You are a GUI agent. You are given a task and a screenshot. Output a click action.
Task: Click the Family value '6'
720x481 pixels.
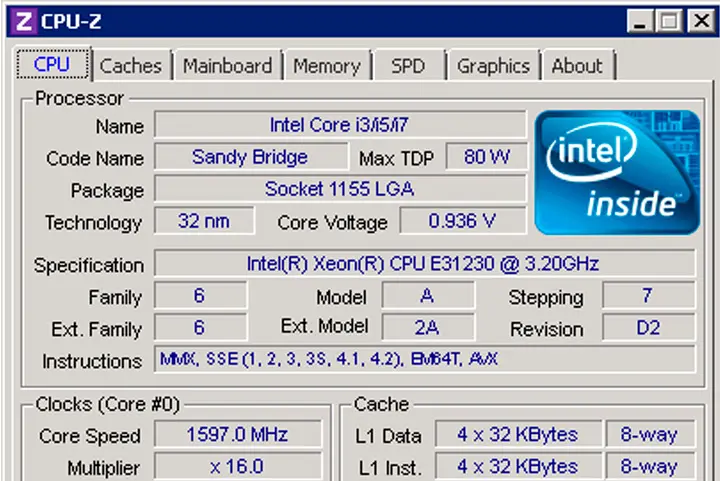click(x=200, y=296)
